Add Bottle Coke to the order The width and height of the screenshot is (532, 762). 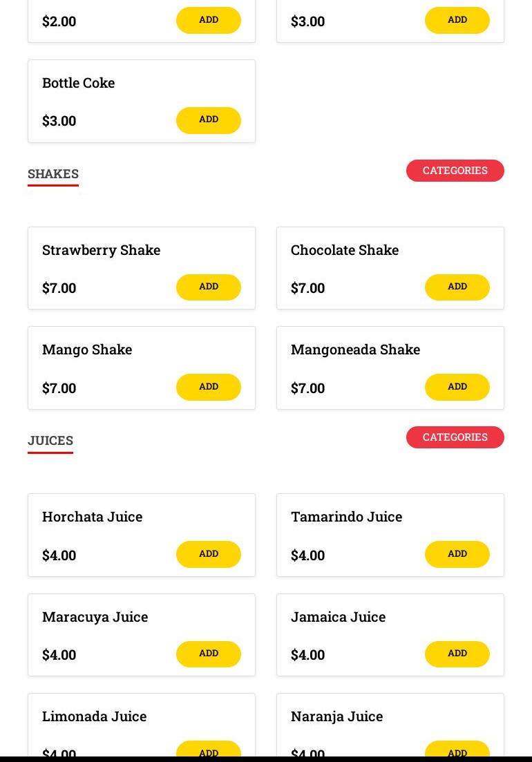click(209, 120)
